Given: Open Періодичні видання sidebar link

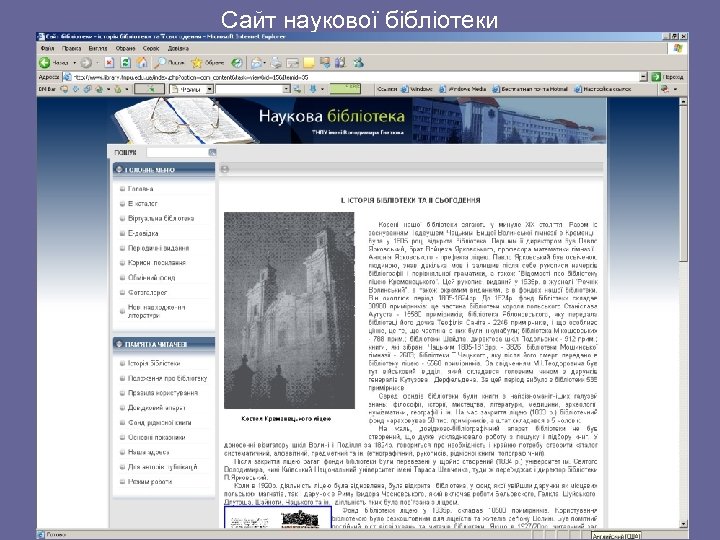Looking at the screenshot, I should coord(158,248).
